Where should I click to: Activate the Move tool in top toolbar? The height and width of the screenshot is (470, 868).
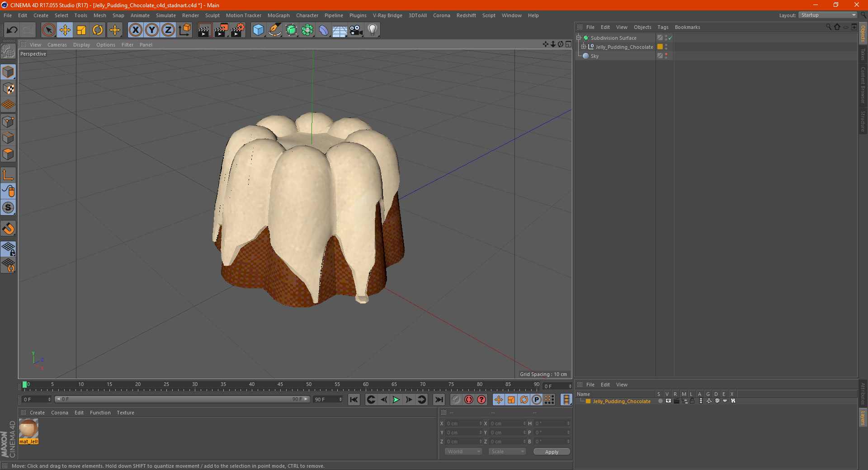click(x=65, y=30)
